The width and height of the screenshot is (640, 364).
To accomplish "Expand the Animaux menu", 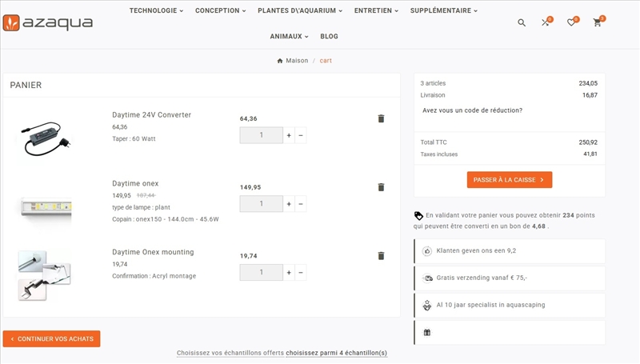I will click(x=289, y=36).
